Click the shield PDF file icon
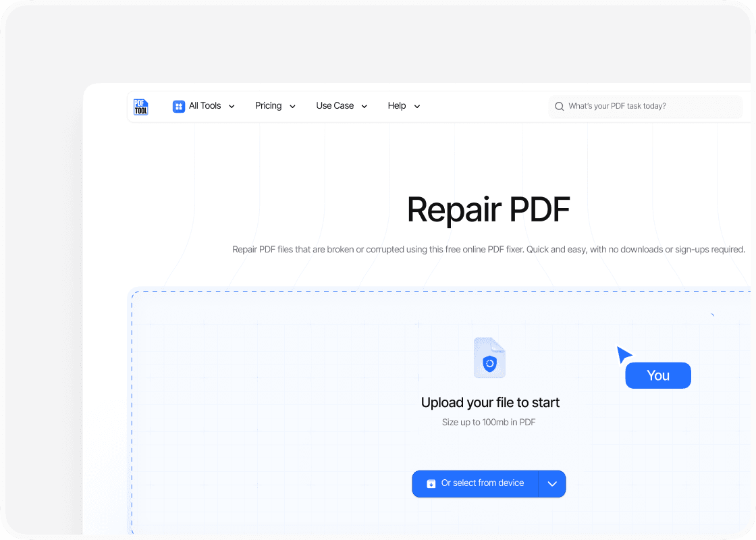 489,358
